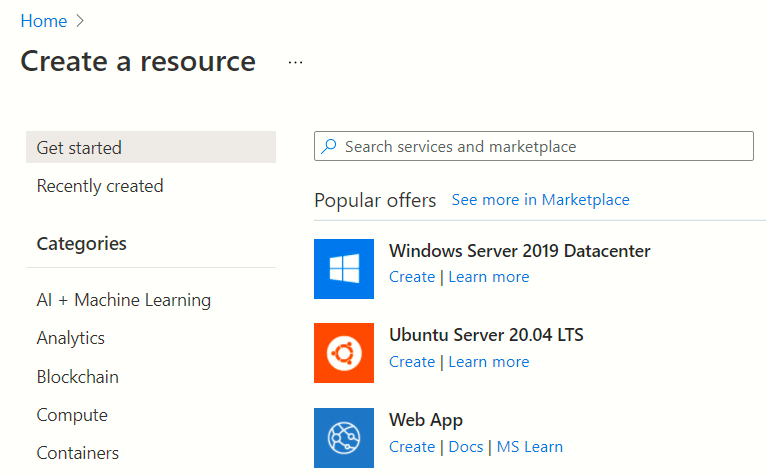Focus the Search services and marketplace field
The width and height of the screenshot is (766, 475).
(x=540, y=147)
